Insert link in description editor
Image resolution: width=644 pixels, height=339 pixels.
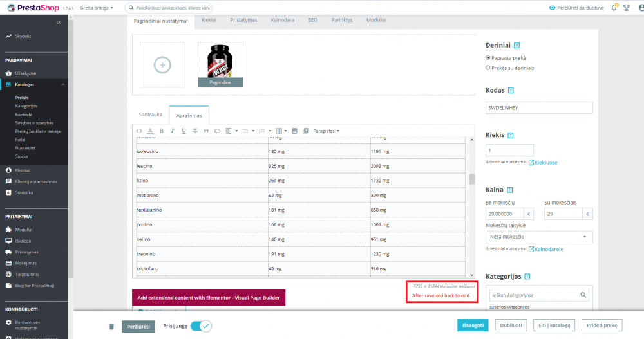point(217,131)
